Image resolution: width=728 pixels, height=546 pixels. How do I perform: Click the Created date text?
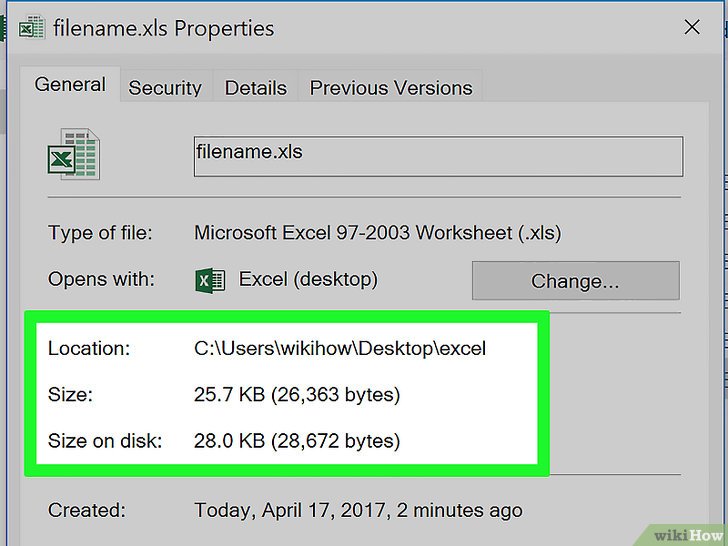coord(358,510)
